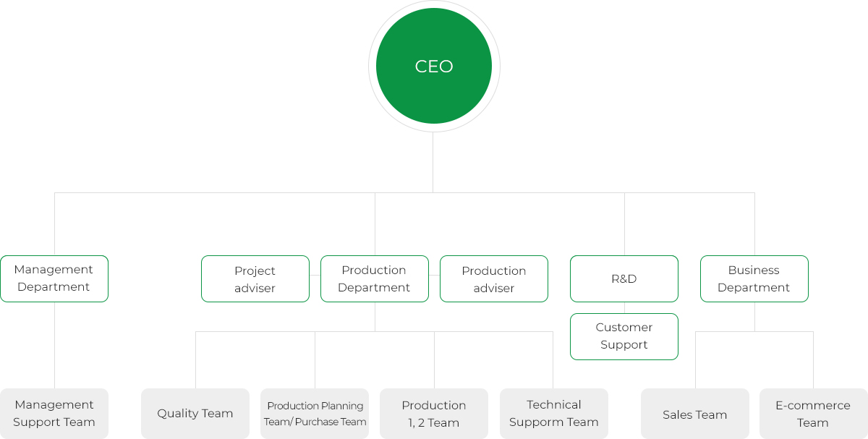This screenshot has width=868, height=439.
Task: Select the Management Department box
Action: coord(54,278)
